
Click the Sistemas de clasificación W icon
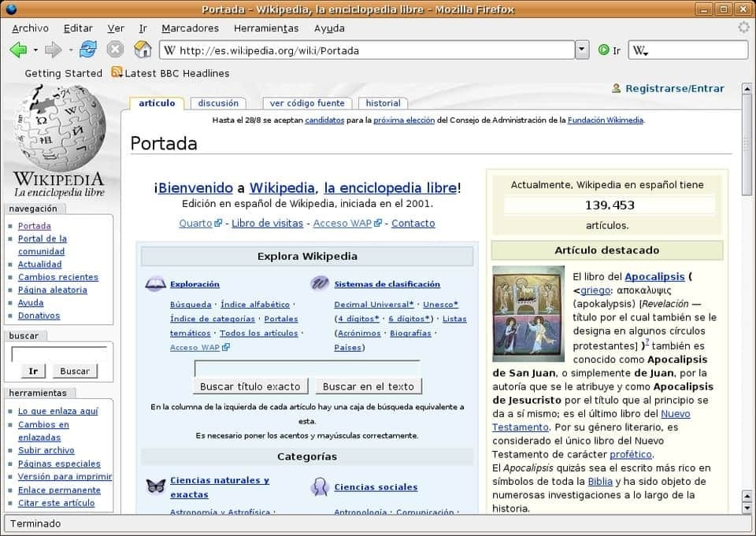click(x=320, y=283)
